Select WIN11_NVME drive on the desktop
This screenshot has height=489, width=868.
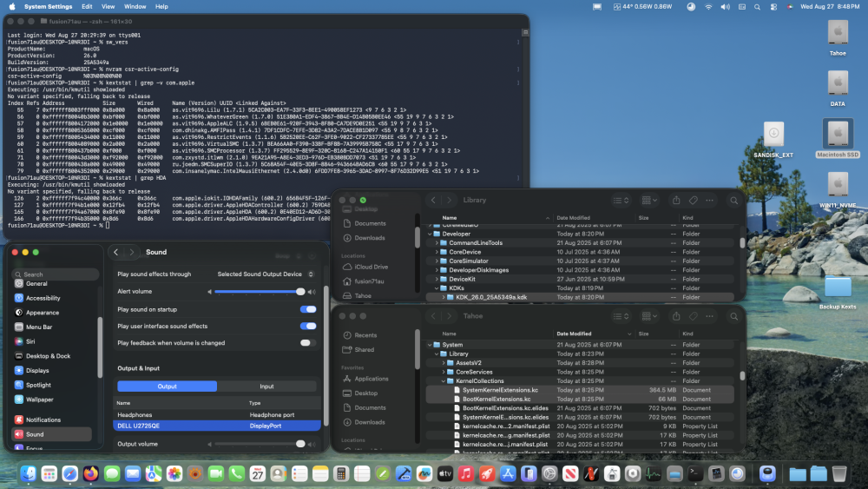(x=838, y=189)
